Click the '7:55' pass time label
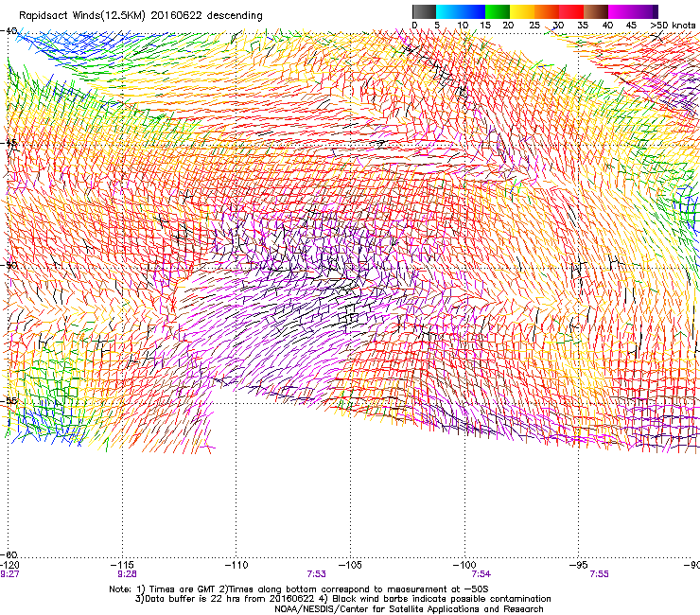 pos(599,574)
